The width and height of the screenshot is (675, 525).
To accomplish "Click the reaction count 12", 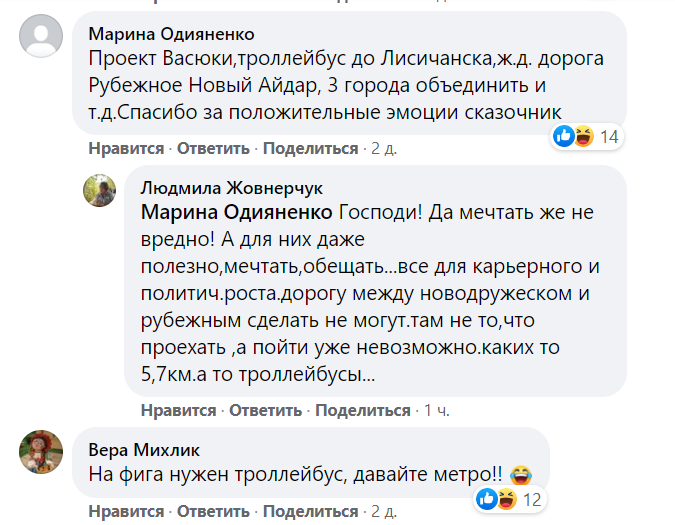I will (x=533, y=498).
